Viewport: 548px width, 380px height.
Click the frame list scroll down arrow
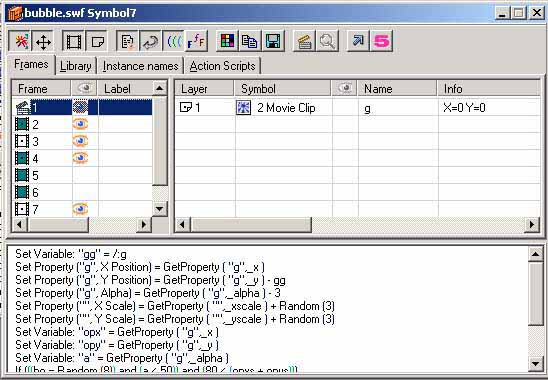160,209
